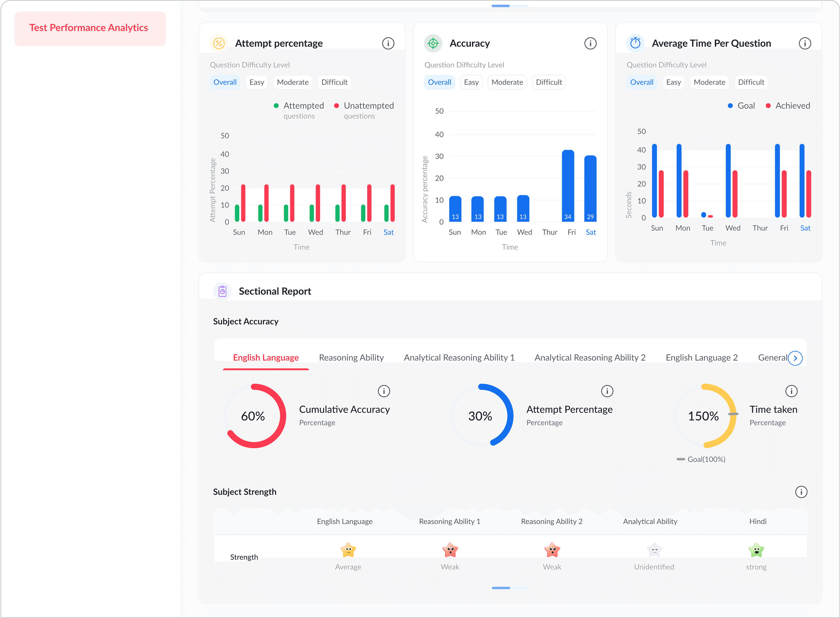Select Overall filter in Accuracy card
840x618 pixels.
(439, 82)
